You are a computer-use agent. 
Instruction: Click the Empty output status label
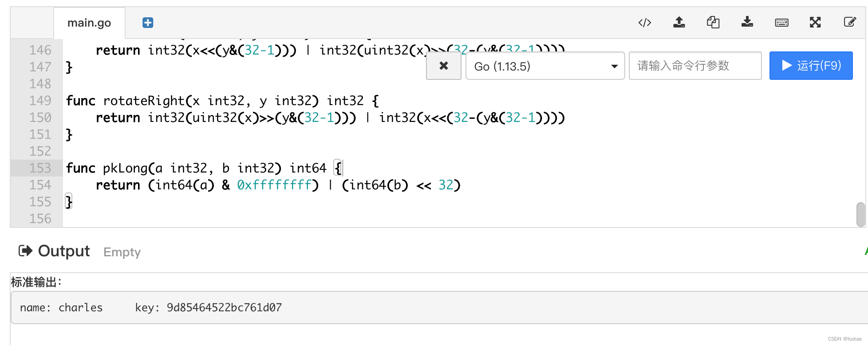tap(122, 252)
